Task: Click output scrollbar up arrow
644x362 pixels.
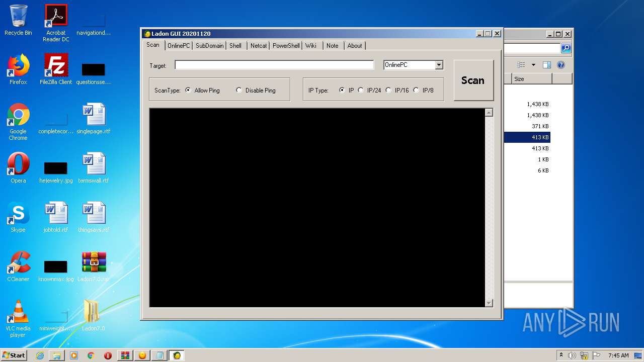Action: (489, 113)
